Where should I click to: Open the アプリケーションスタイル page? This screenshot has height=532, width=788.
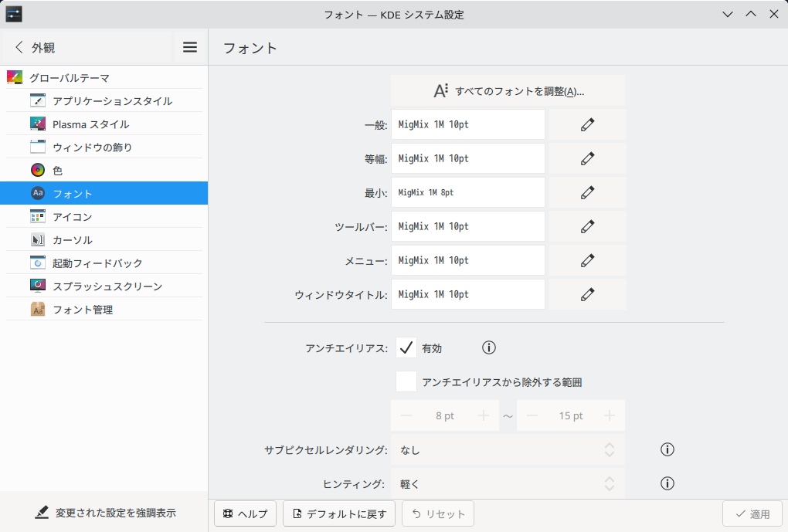[x=104, y=100]
